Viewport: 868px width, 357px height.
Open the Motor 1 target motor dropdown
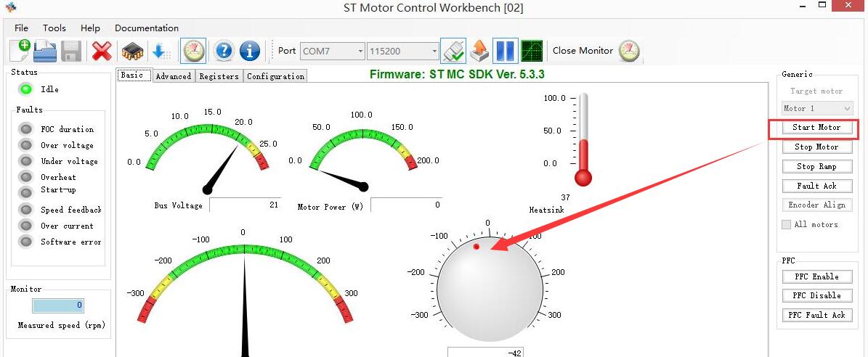click(817, 108)
